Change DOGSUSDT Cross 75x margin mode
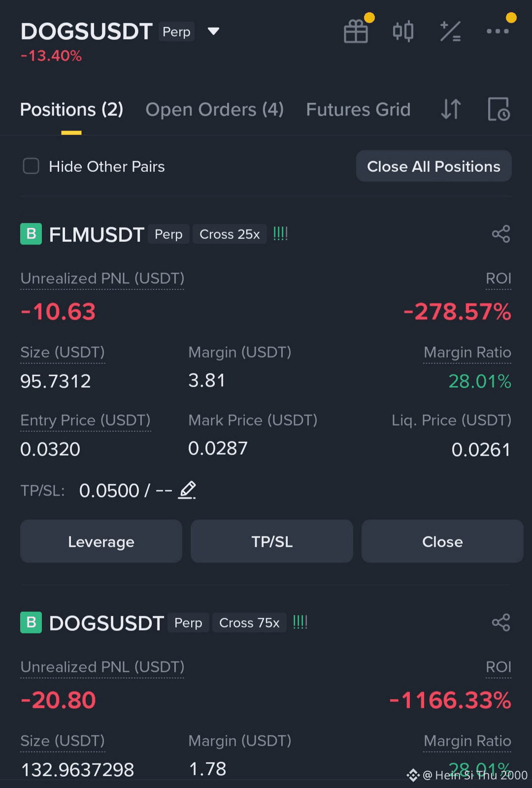Image resolution: width=532 pixels, height=788 pixels. click(x=249, y=623)
